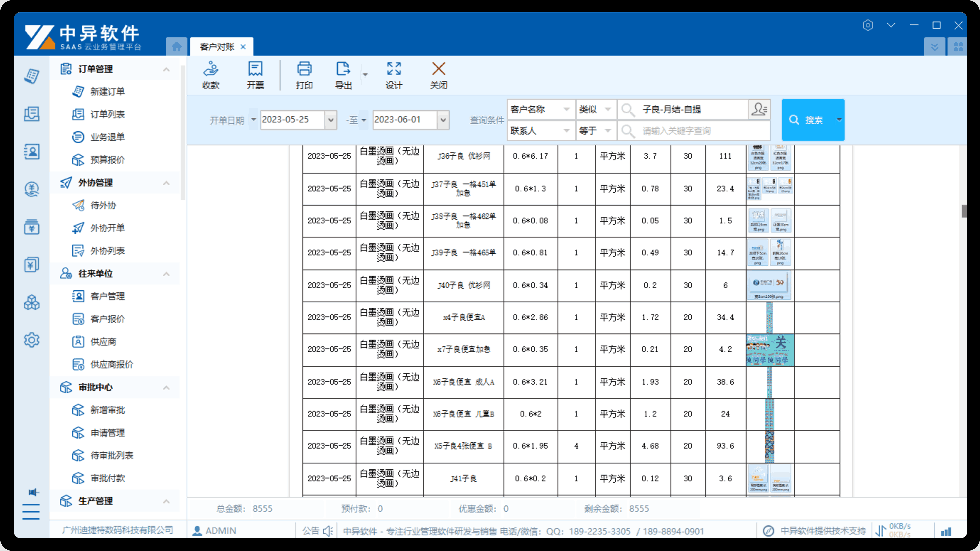This screenshot has width=980, height=551.
Task: Open the thumbnail in the J40子良 优衫网 row
Action: click(769, 285)
